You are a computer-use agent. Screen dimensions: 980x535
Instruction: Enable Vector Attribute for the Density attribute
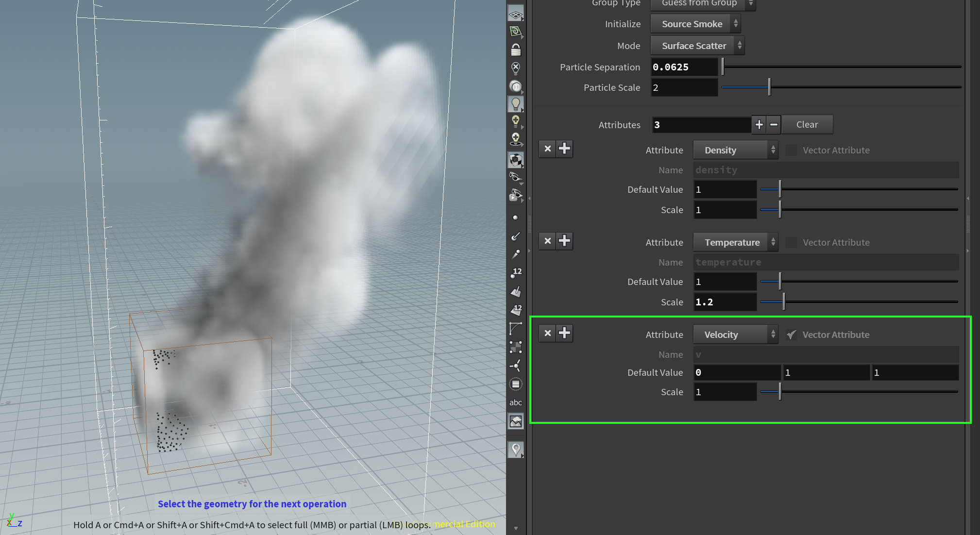(x=791, y=150)
